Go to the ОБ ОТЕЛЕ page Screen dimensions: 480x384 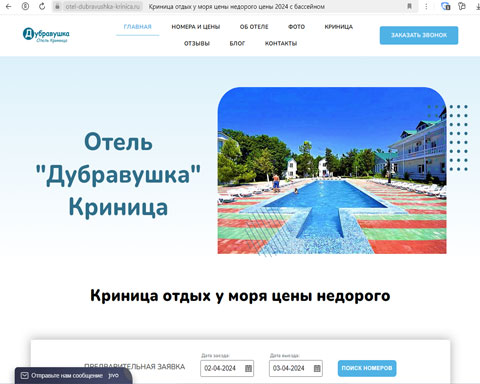[x=254, y=27]
